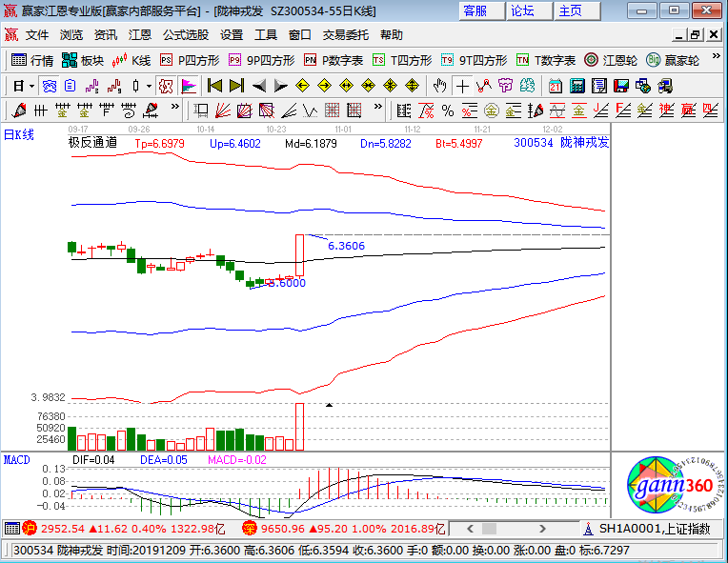
Task: Click the status bar scrollbar thumb
Action: pos(489,528)
